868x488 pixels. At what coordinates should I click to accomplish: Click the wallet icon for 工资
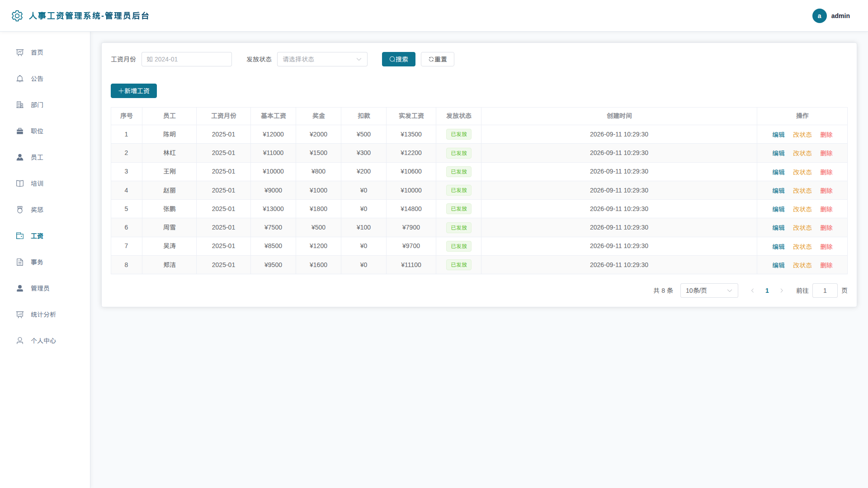[x=20, y=236]
